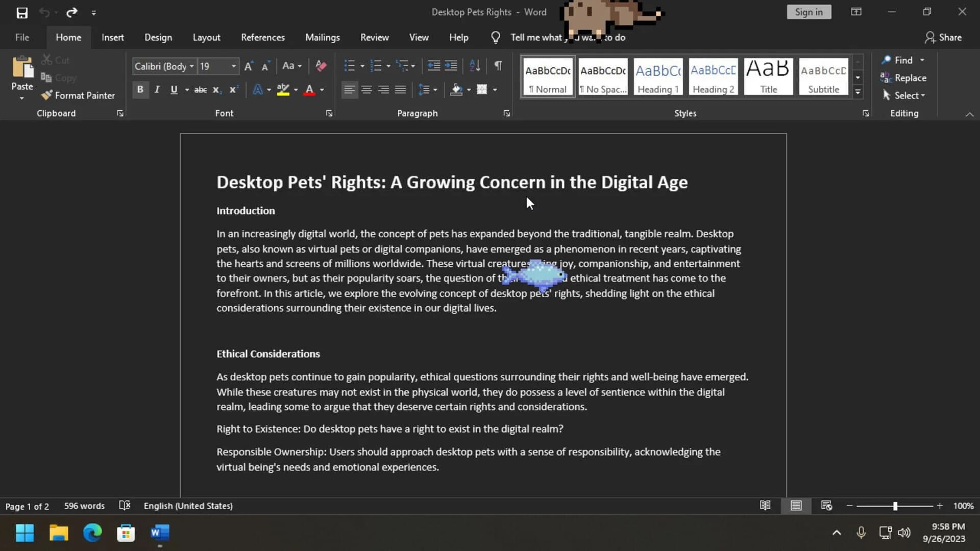Click the Clear All Formatting icon
Screen dimensions: 980x551
[321, 66]
